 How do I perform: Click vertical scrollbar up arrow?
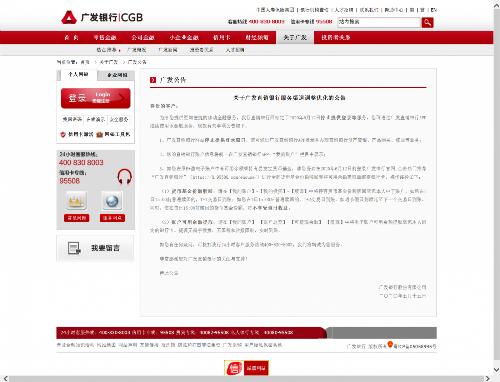coord(496,6)
